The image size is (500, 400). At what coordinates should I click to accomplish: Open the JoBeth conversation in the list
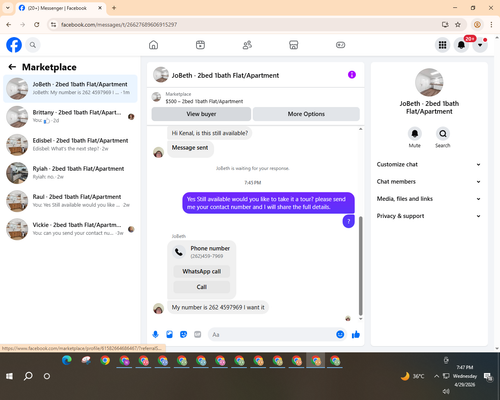click(70, 88)
